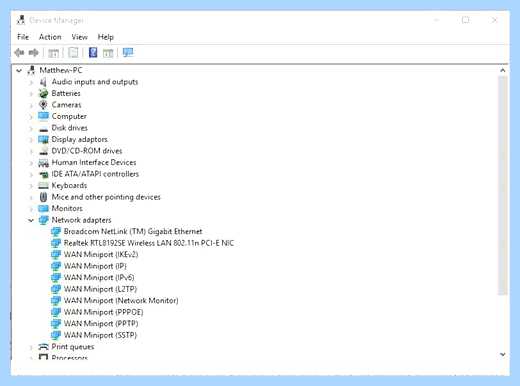The width and height of the screenshot is (520, 386).
Task: Select WAN Miniport (L2TP)
Action: point(100,289)
